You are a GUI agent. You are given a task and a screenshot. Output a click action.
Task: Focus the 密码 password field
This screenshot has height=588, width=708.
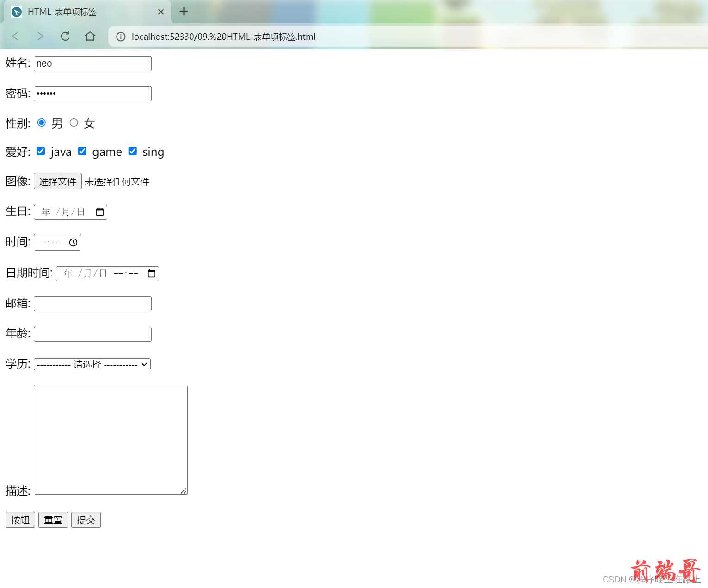pos(92,94)
